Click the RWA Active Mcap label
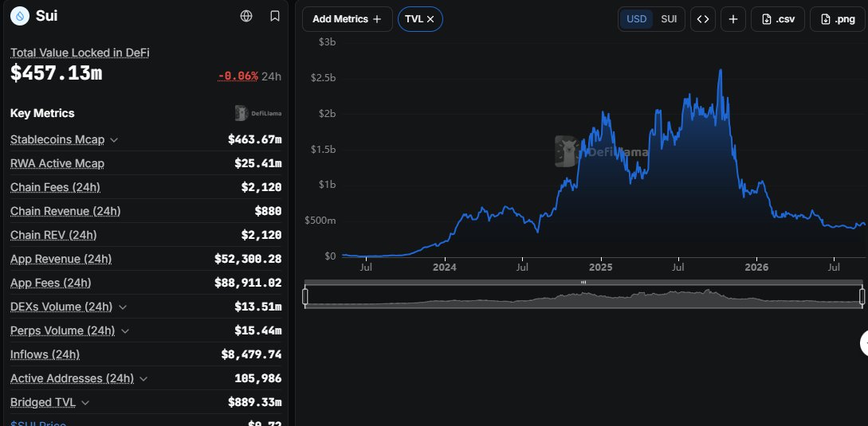868x426 pixels. pos(57,164)
